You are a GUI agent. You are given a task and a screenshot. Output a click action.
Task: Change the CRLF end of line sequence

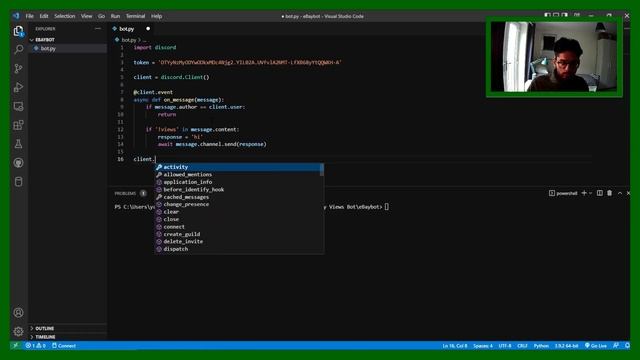[x=522, y=346]
